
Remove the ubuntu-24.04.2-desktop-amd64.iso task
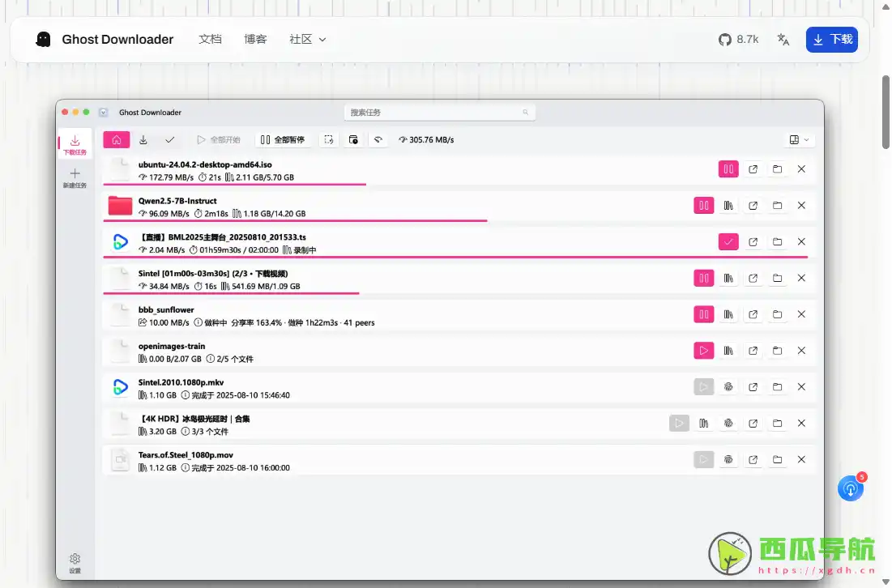801,169
